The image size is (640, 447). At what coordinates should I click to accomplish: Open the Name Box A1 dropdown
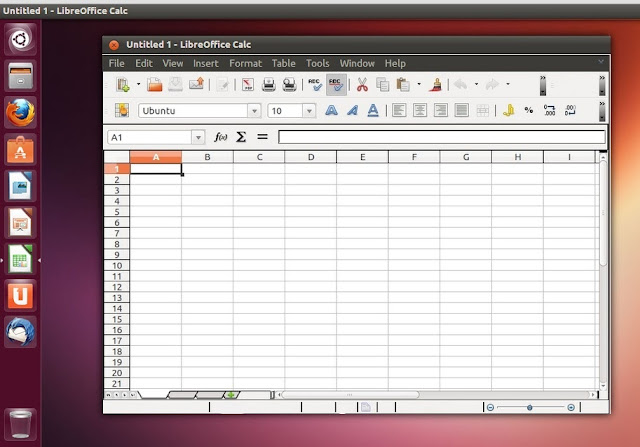click(198, 138)
